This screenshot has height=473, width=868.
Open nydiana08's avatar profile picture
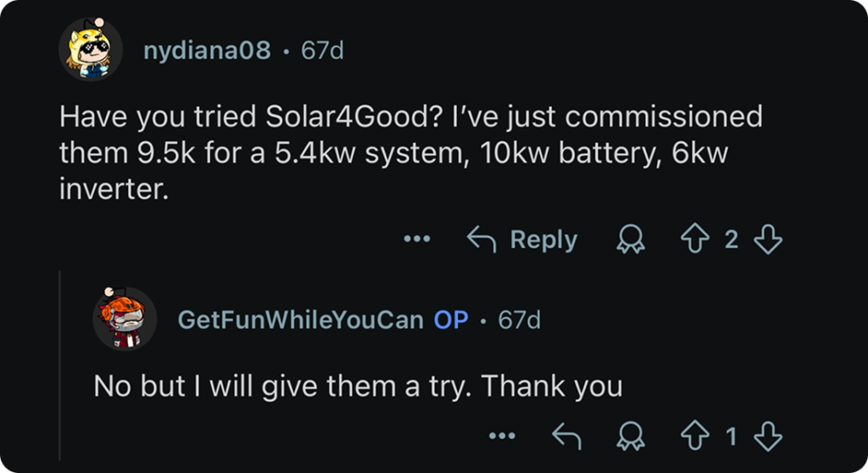pos(91,50)
